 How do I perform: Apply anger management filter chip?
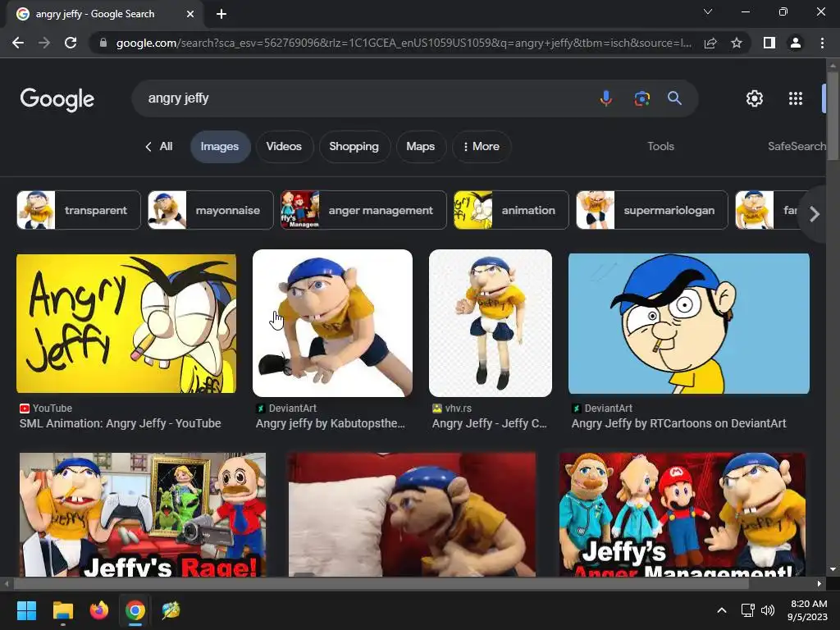pyautogui.click(x=363, y=210)
